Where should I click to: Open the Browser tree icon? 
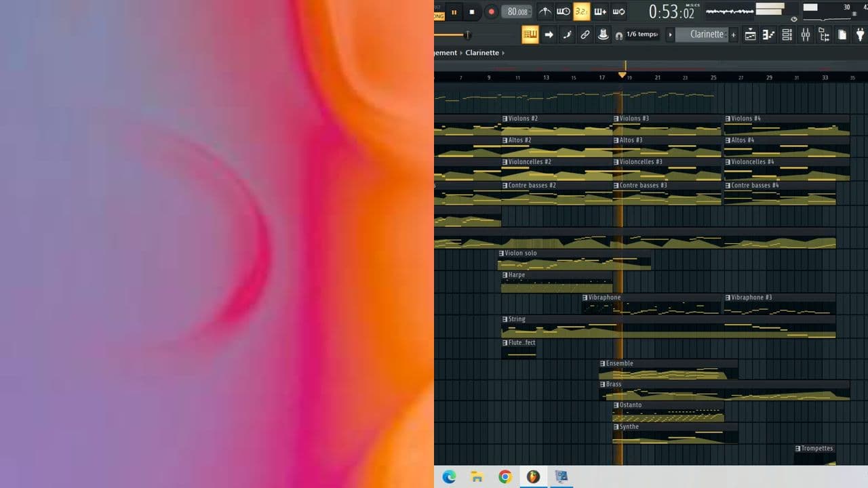825,34
